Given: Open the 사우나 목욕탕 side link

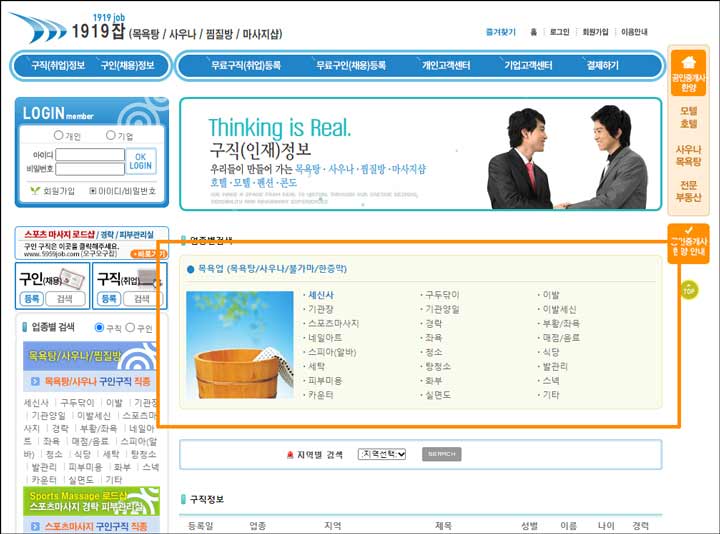Looking at the screenshot, I should click(688, 155).
